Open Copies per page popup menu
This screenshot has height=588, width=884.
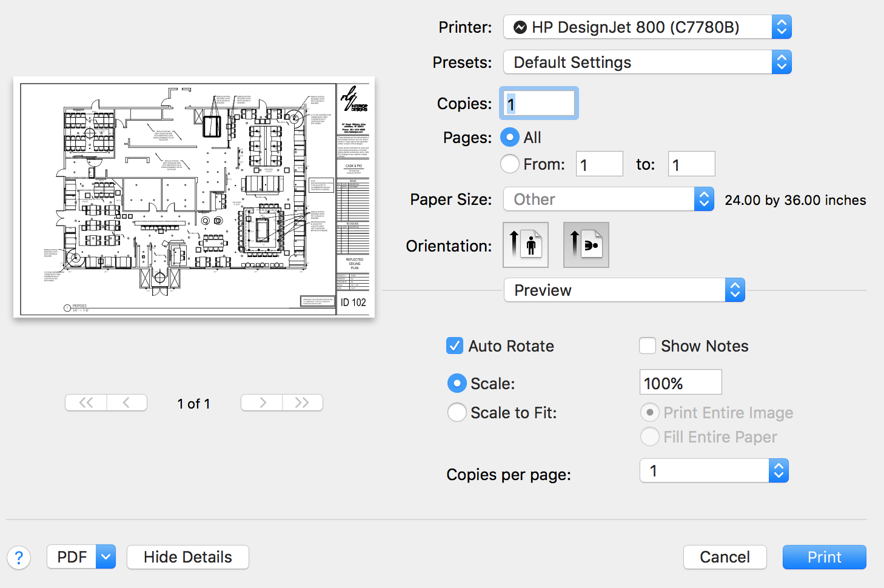click(714, 471)
